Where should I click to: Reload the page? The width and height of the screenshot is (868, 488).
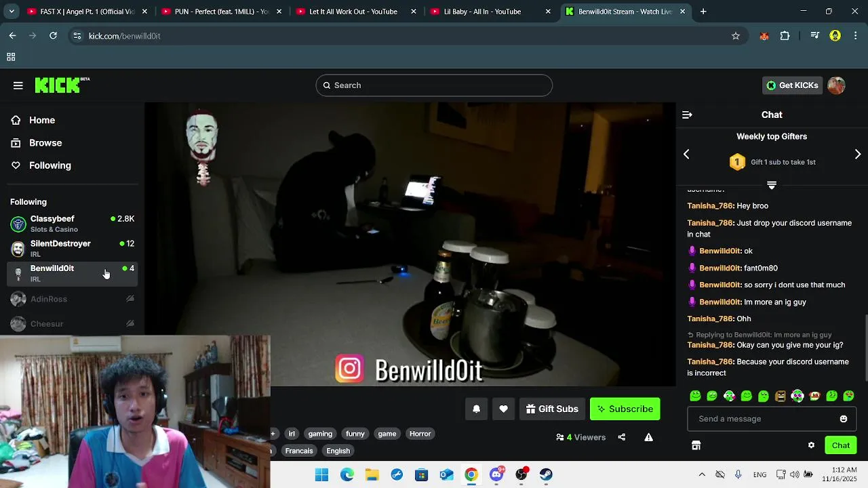click(x=53, y=36)
